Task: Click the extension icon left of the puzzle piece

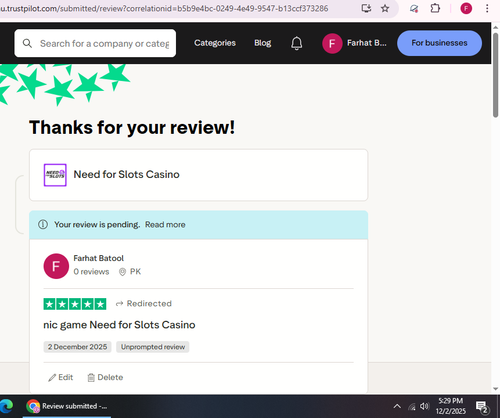Action: click(414, 8)
